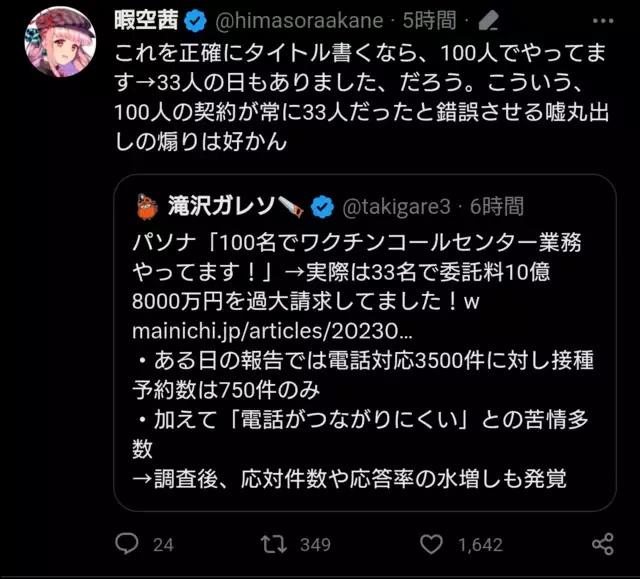Viewport: 640px width, 579px height.
Task: Open @himasoraakane handle profile
Action: pyautogui.click(x=299, y=20)
